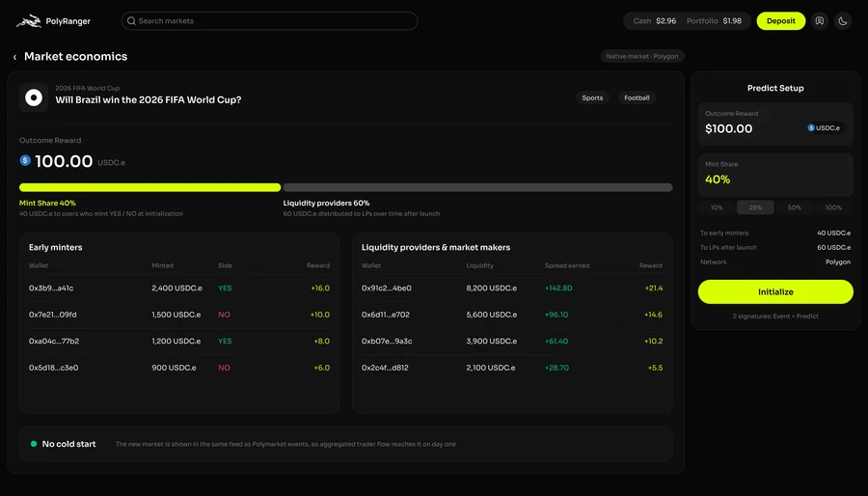Click the To early minters 40 USDC.e value
Viewport: 868px width, 496px height.
833,234
